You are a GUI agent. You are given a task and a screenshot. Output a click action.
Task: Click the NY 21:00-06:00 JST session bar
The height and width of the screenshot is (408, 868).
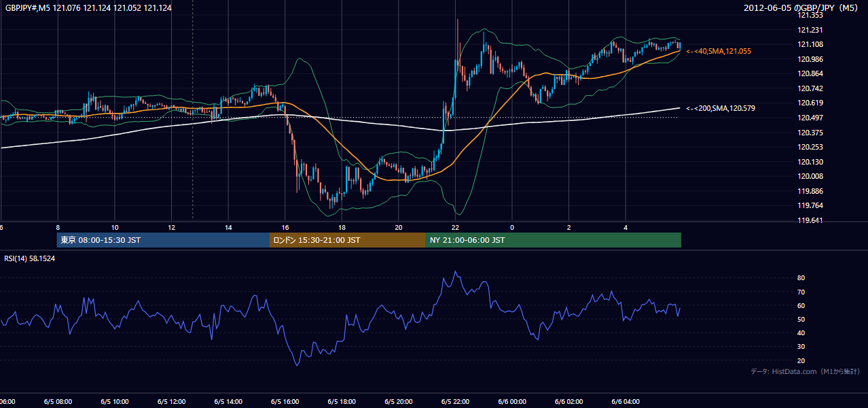click(x=554, y=240)
